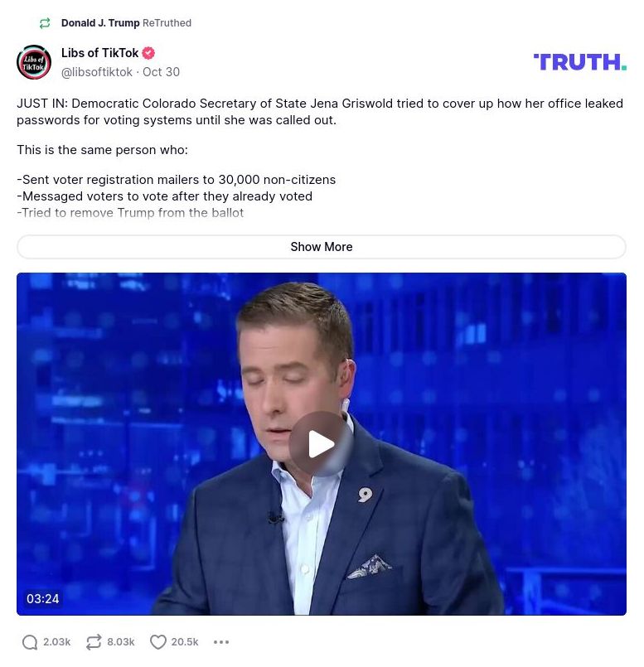Click the Oct 30 post timestamp
The width and height of the screenshot is (644, 667).
(161, 72)
